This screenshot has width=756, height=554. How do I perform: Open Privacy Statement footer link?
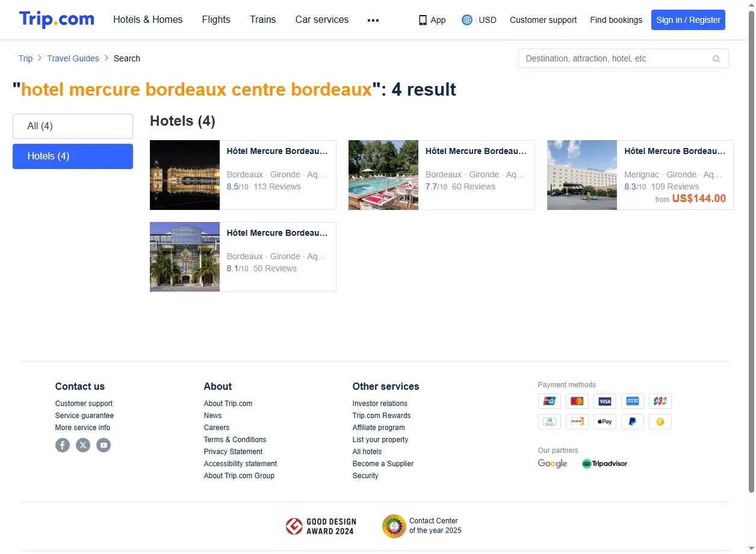pyautogui.click(x=233, y=452)
